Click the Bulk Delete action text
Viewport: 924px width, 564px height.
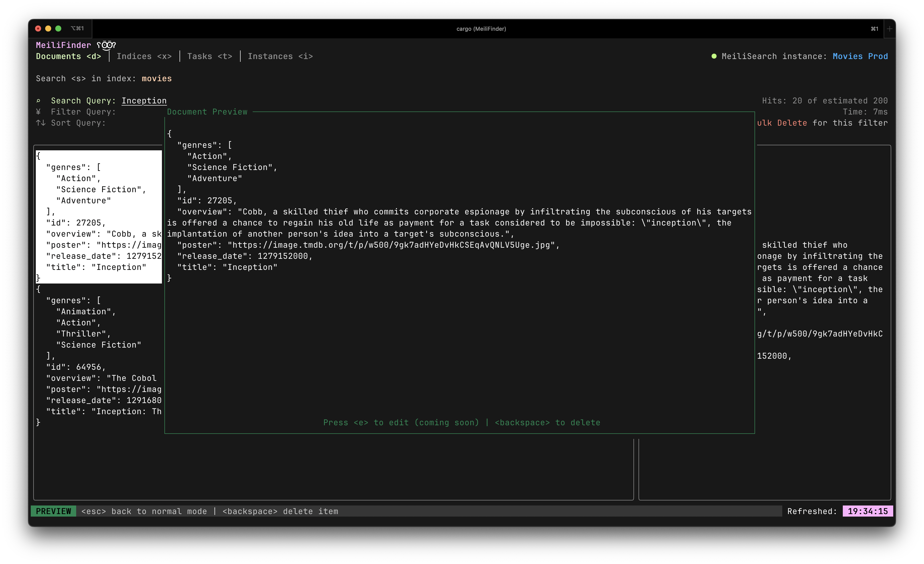click(x=782, y=123)
